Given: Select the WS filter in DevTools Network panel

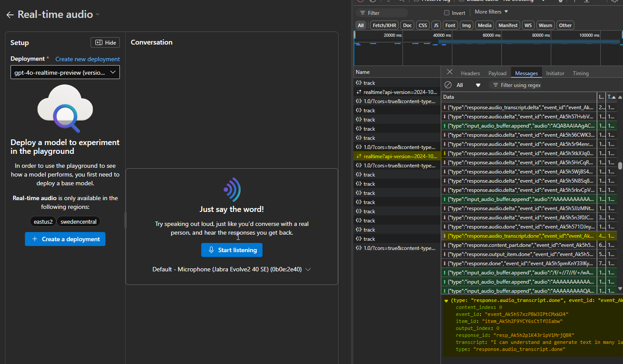Looking at the screenshot, I should [x=528, y=25].
